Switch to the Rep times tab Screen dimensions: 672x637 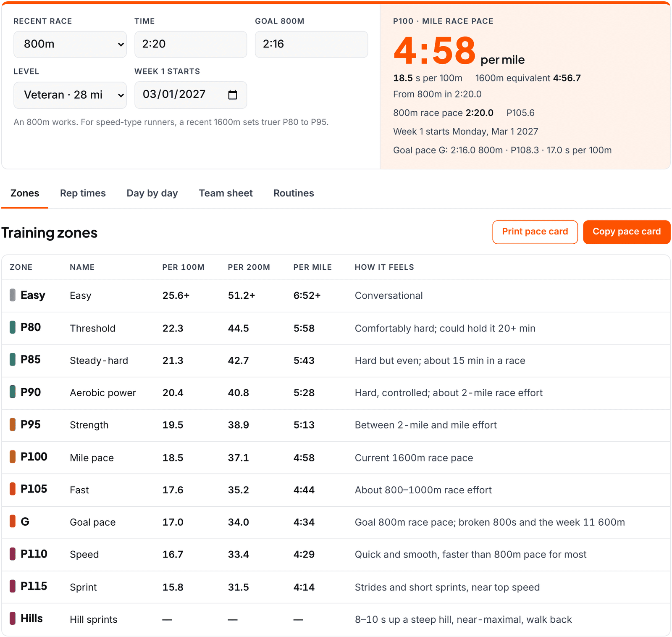(83, 193)
